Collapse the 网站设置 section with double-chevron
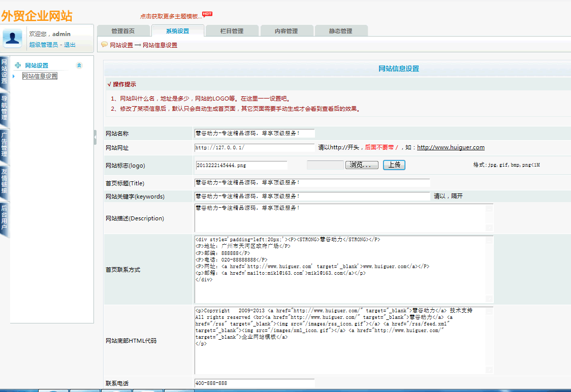Viewport: 571px width, 392px height. [79, 66]
